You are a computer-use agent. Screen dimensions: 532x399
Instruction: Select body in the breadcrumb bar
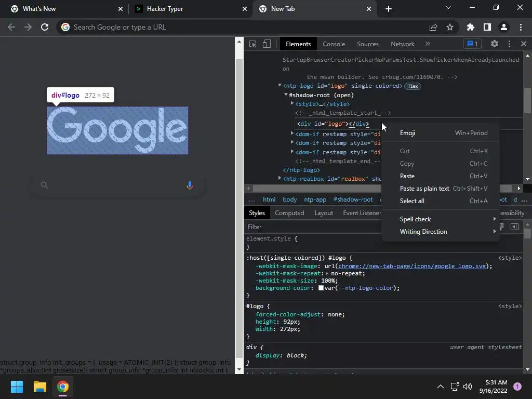(290, 199)
